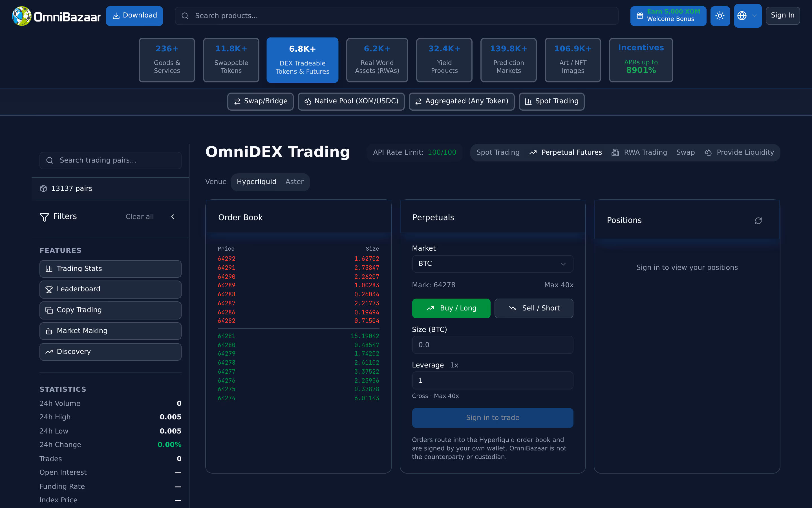Image resolution: width=812 pixels, height=508 pixels.
Task: Click the Size (BTC) input field
Action: (x=493, y=345)
